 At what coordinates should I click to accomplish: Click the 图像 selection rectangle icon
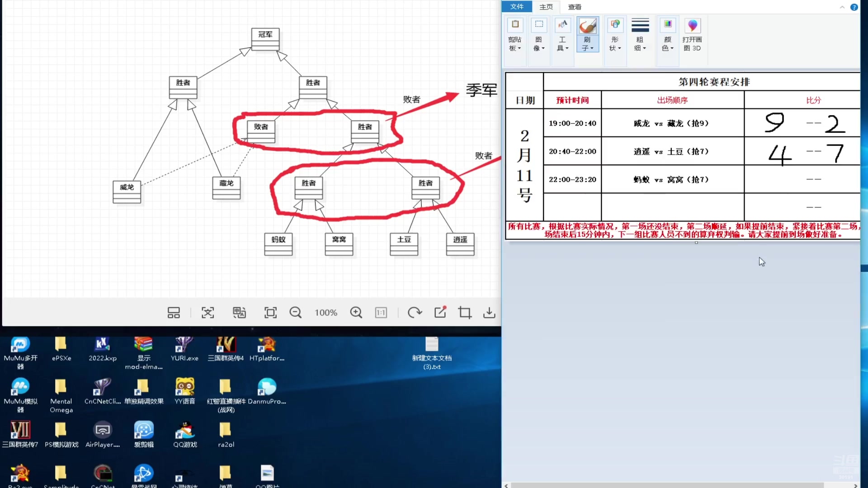(539, 25)
